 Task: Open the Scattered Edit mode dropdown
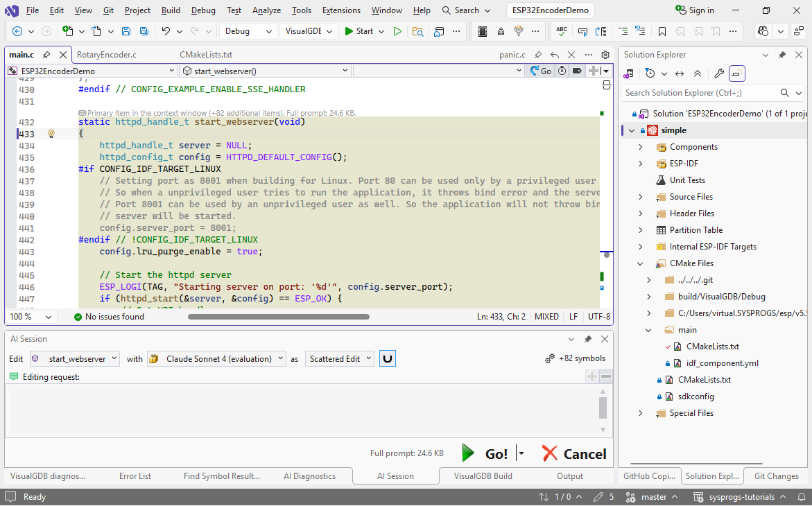pos(339,358)
